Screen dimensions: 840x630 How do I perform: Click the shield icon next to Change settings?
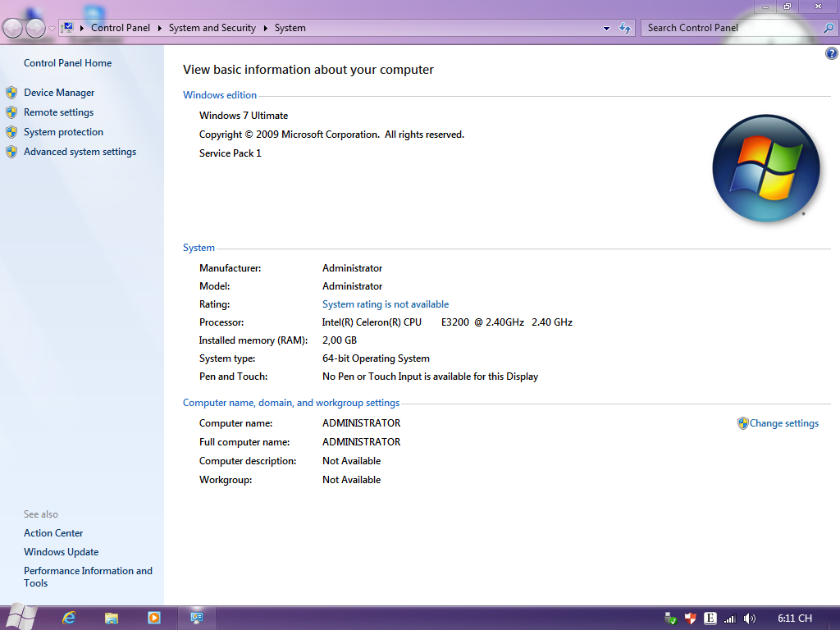[742, 423]
